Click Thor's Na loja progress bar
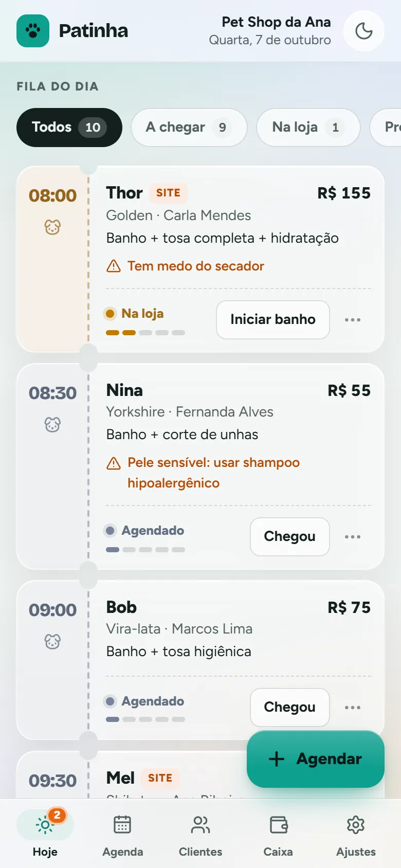 [145, 333]
